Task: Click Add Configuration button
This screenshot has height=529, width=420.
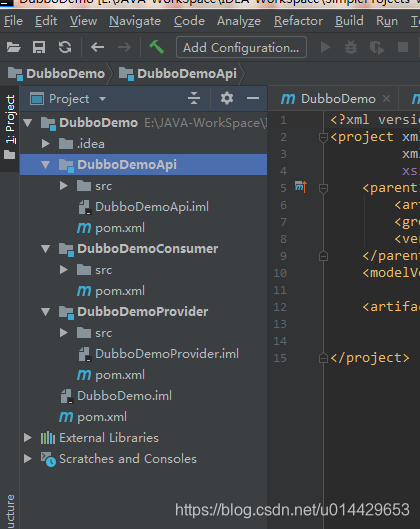Action: click(241, 47)
